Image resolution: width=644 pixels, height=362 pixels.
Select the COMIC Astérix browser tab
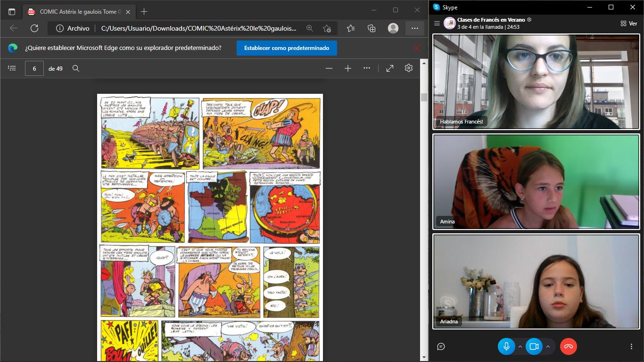pos(78,11)
